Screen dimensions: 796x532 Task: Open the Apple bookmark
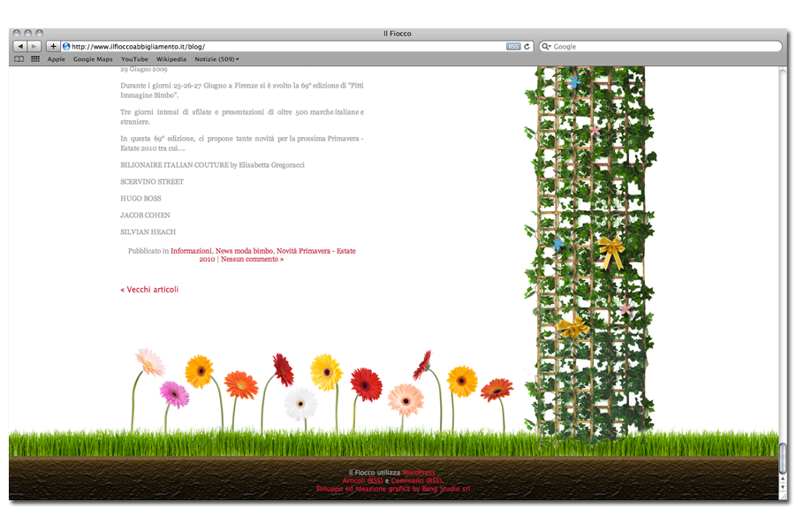pos(56,59)
